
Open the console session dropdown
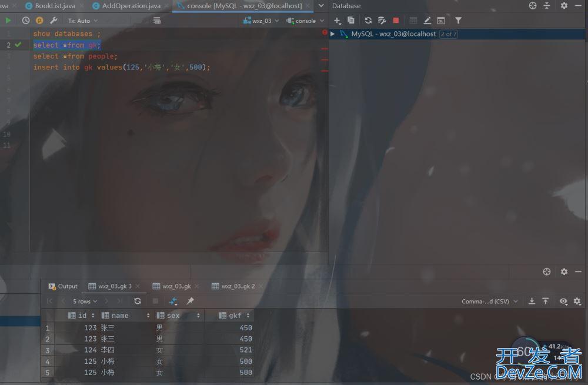305,21
